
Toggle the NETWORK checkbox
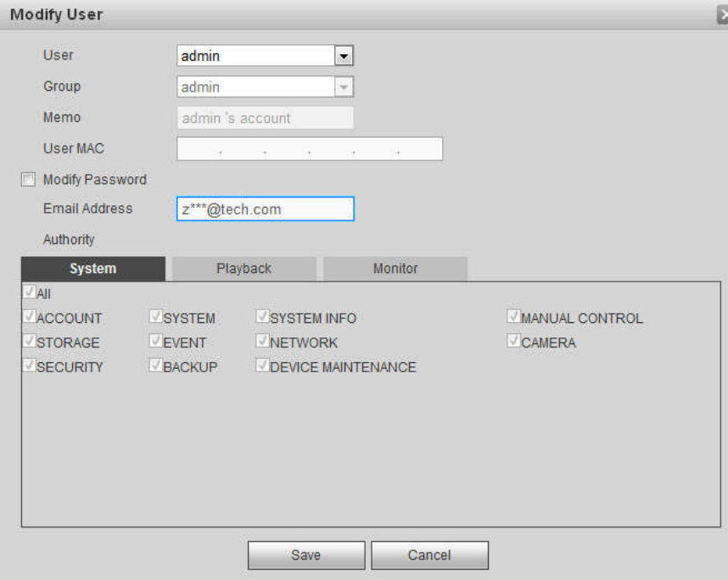pos(263,341)
